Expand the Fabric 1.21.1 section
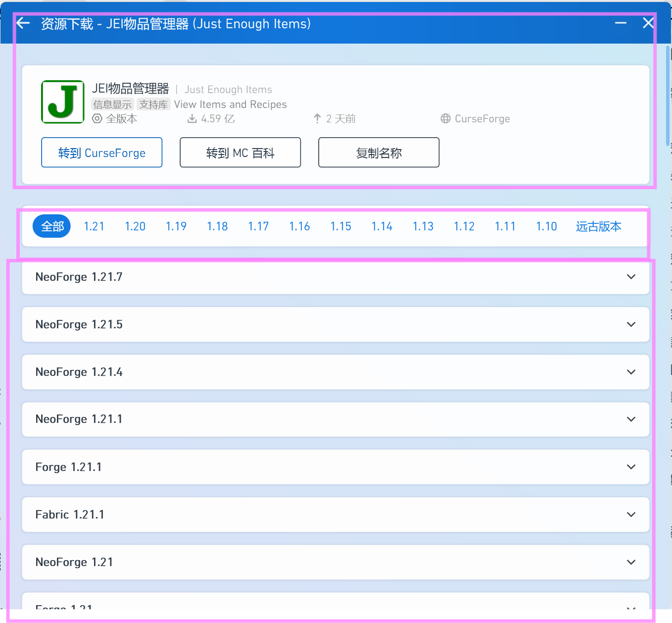Image resolution: width=672 pixels, height=623 pixels. pos(336,515)
